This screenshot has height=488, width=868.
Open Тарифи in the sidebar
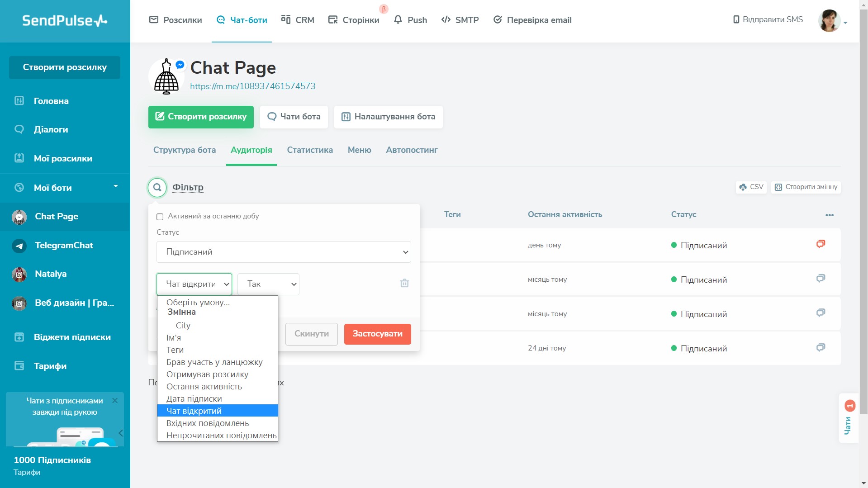pos(50,366)
